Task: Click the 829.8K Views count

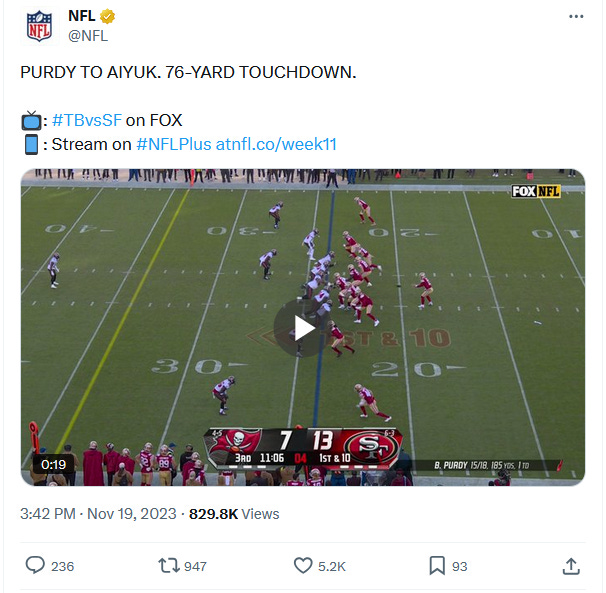Action: 234,514
